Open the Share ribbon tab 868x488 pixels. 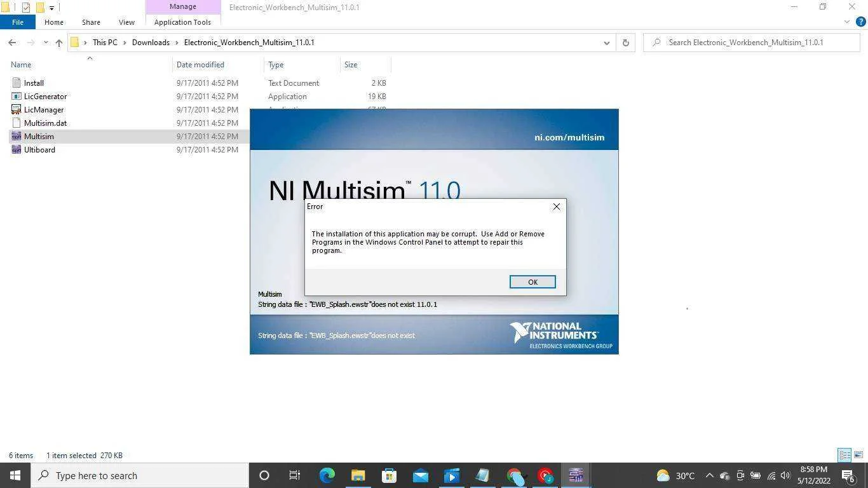(91, 22)
